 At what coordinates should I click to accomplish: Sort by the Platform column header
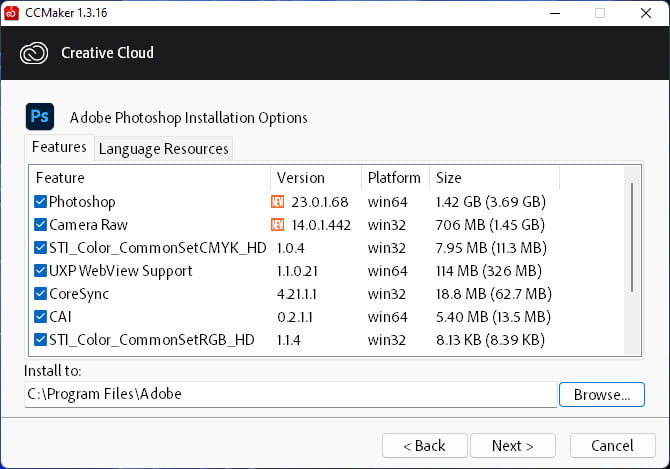pos(395,178)
